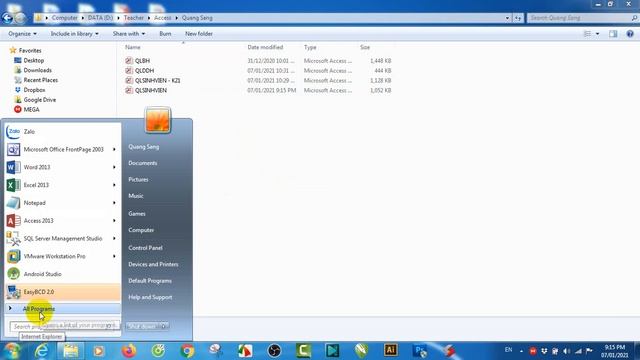Select the QLSINHVIEN - K21 file
This screenshot has height=360, width=640.
[158, 80]
